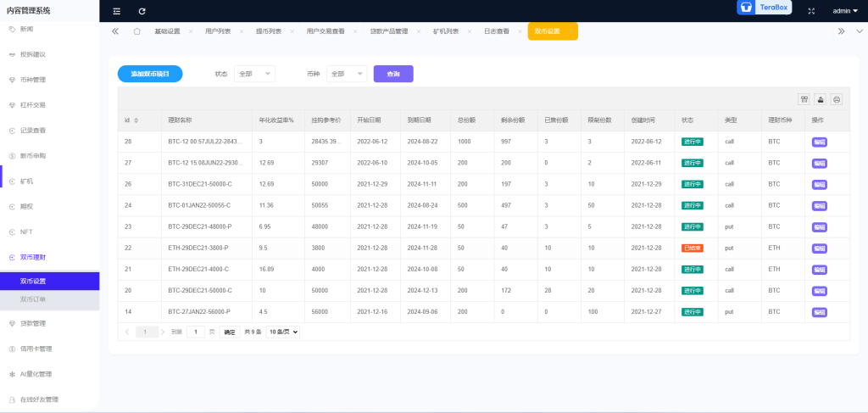Open the 币种 dropdown filter
The width and height of the screenshot is (868, 413).
[x=346, y=74]
